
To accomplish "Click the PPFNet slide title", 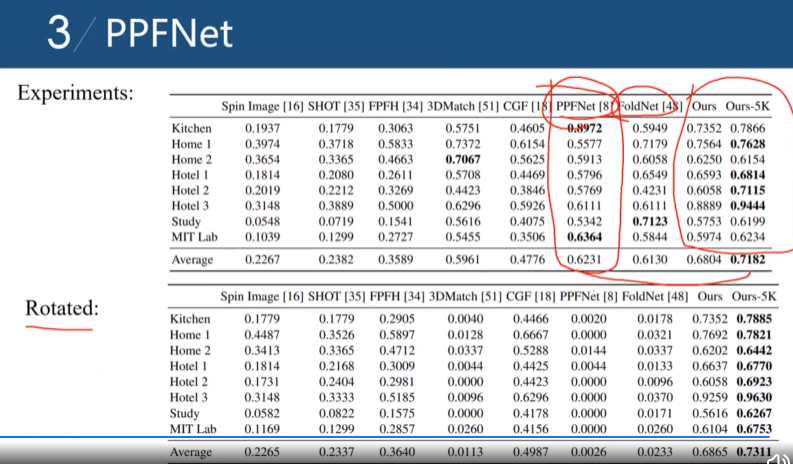I will click(x=169, y=33).
